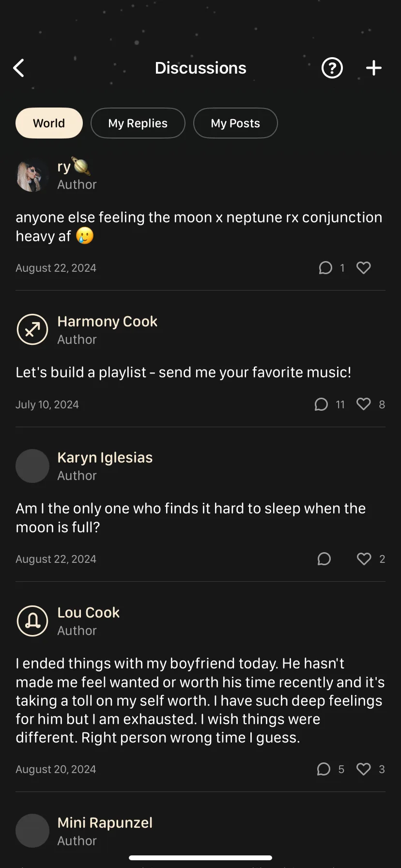Open the "Let's build a playlist" post text
The width and height of the screenshot is (401, 868).
183,372
